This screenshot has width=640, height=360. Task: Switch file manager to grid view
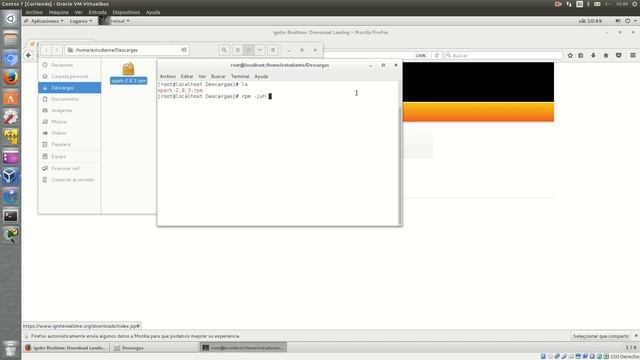[x=249, y=50]
